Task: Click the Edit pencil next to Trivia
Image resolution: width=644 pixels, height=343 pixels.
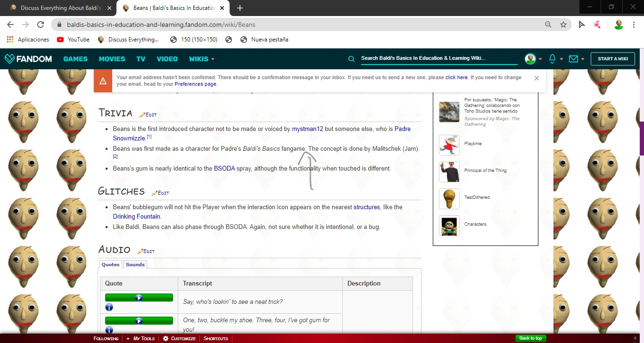Action: 148,114
